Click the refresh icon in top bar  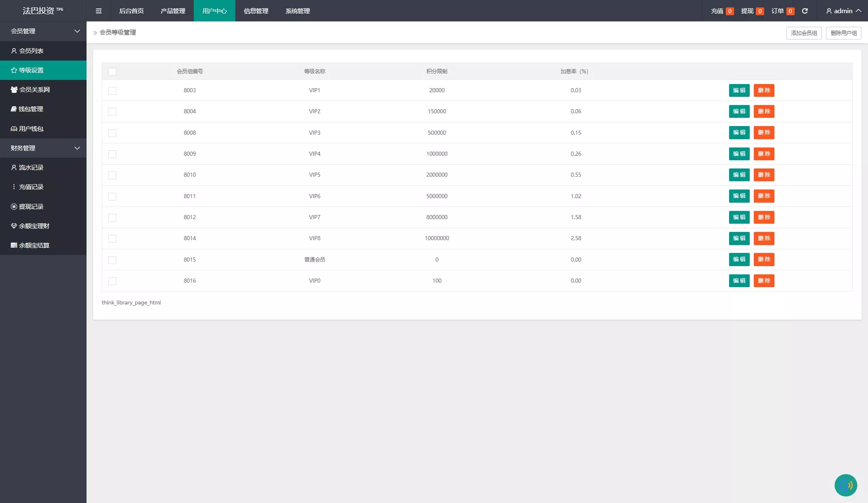[x=805, y=11]
